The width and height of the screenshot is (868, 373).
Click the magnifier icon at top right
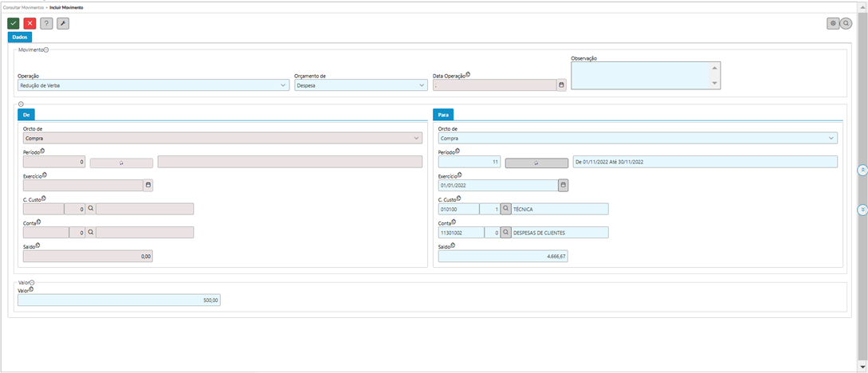coord(846,24)
